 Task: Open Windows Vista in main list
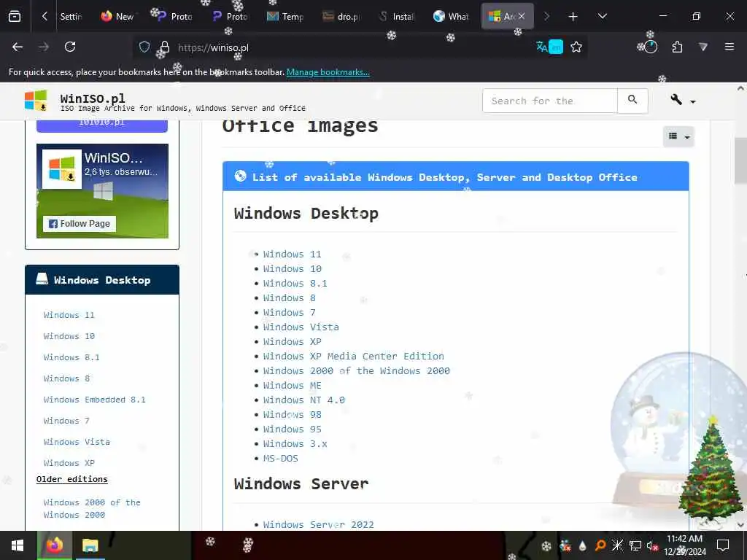(301, 327)
